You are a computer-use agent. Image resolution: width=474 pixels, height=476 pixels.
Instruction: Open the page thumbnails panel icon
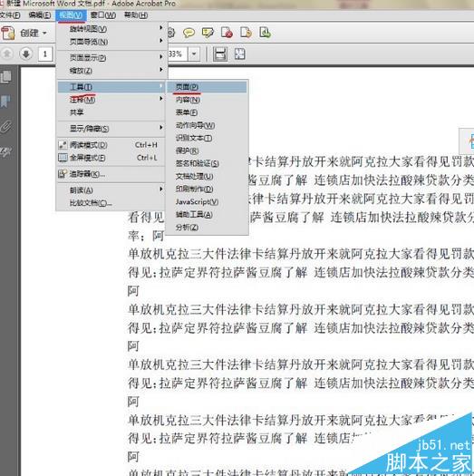coord(6,77)
